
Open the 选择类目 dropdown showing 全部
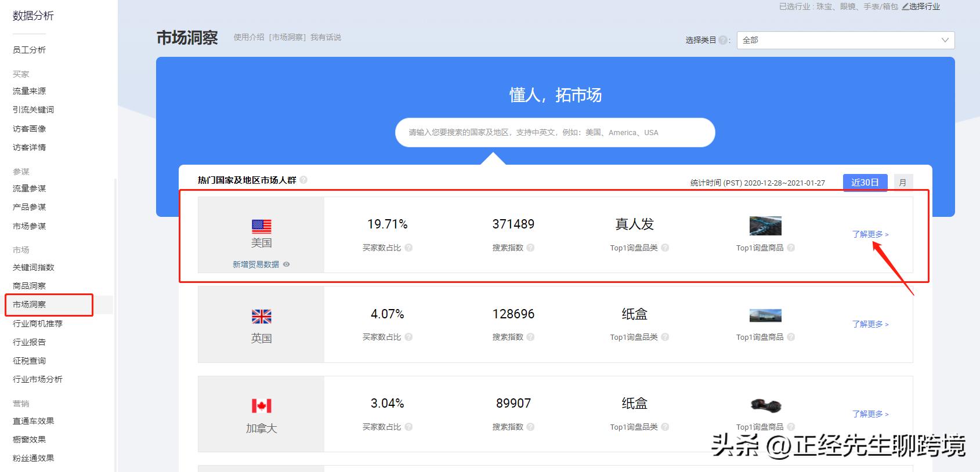pos(845,40)
